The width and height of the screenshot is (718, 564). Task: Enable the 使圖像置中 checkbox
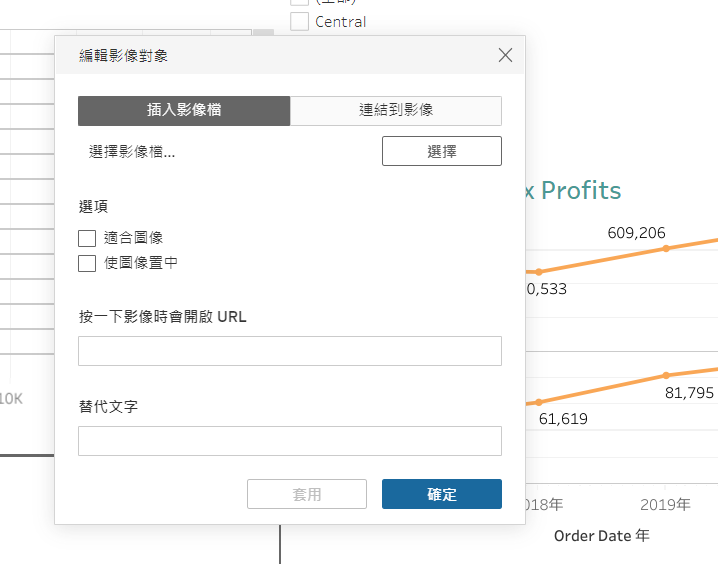[x=87, y=263]
